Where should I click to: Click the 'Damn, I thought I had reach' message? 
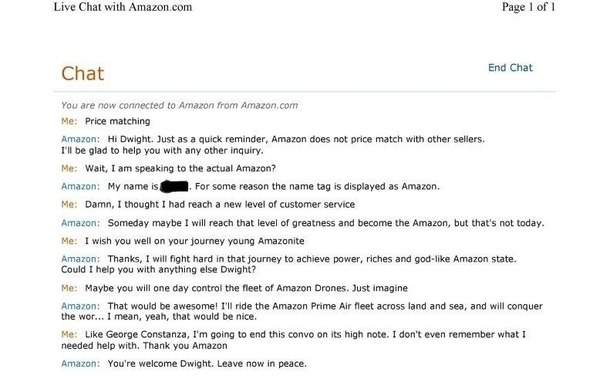[220, 205]
